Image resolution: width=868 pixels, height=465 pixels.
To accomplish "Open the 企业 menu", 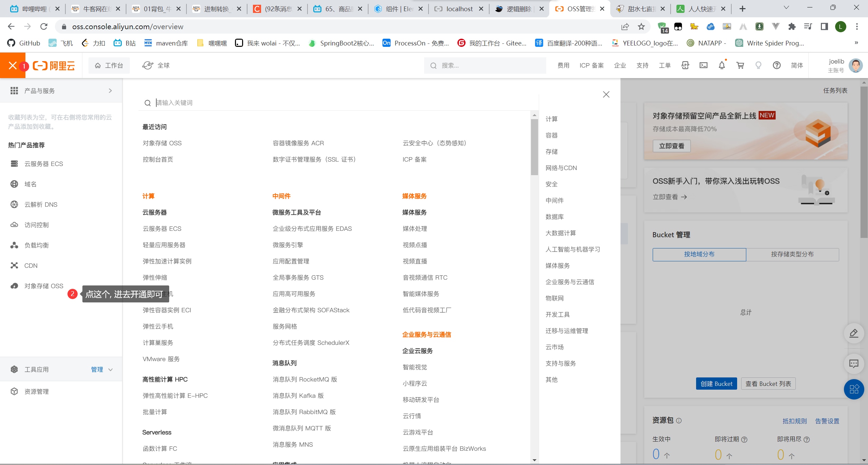I will [620, 66].
